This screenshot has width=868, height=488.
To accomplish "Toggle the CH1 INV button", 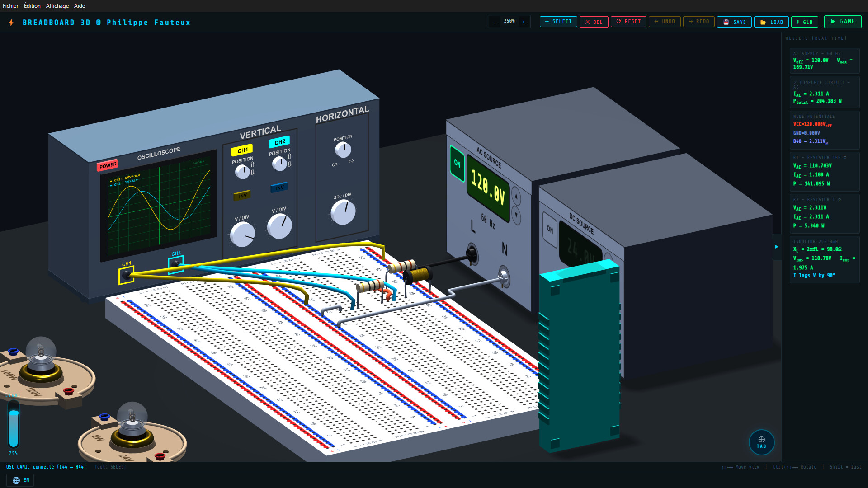I will [242, 196].
